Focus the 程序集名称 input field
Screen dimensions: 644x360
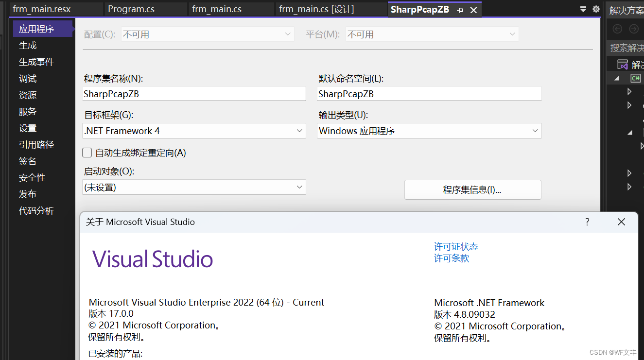click(194, 94)
